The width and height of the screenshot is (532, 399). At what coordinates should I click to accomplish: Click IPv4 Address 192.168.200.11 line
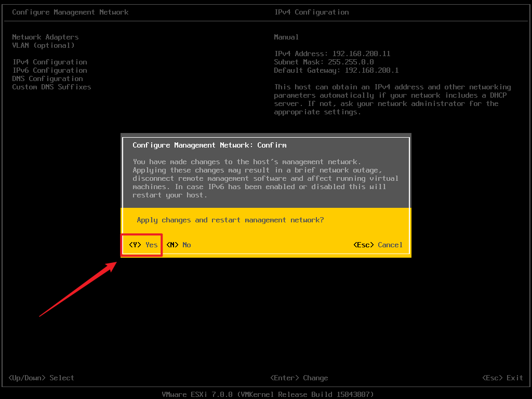tap(332, 54)
